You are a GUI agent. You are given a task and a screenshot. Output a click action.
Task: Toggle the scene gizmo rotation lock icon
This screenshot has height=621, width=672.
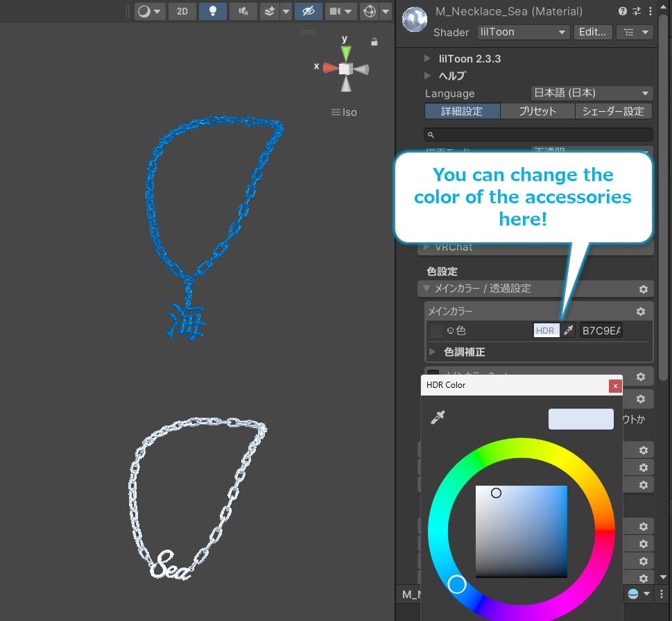point(374,42)
